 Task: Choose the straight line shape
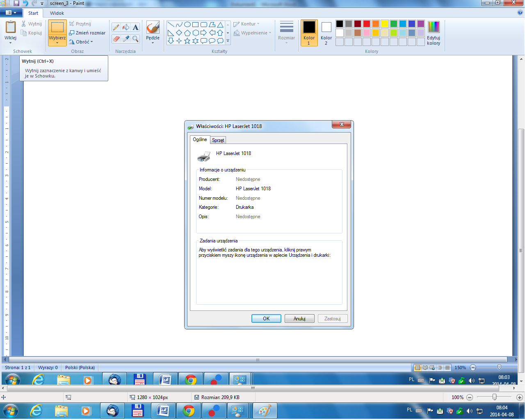pyautogui.click(x=171, y=25)
